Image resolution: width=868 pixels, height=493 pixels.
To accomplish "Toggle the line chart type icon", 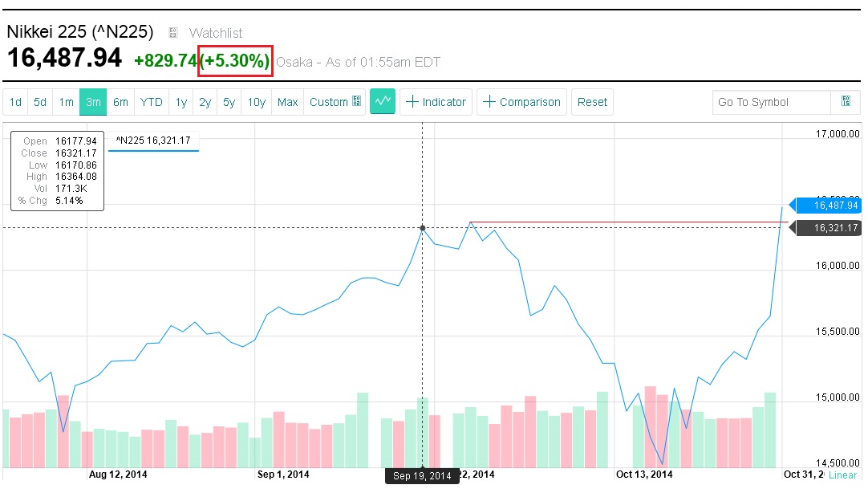I will pyautogui.click(x=383, y=102).
